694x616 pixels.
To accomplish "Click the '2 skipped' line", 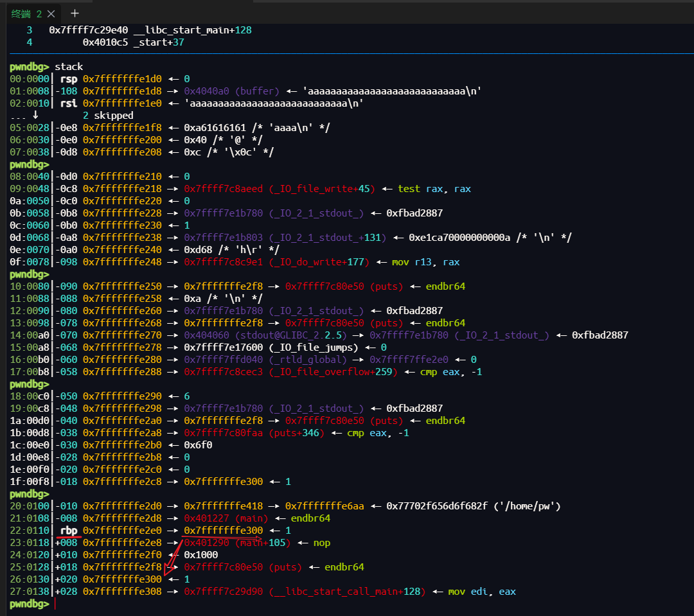I will point(108,116).
